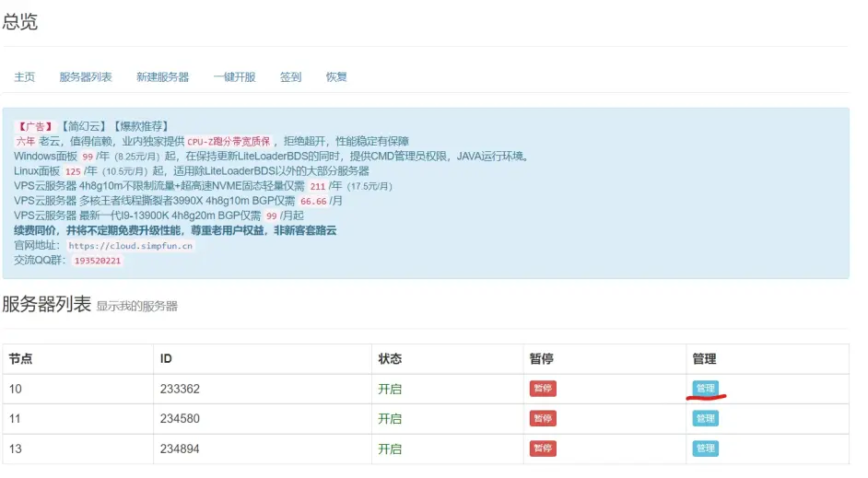Go to the 新建服务器 tab
The image size is (868, 478).
[162, 77]
